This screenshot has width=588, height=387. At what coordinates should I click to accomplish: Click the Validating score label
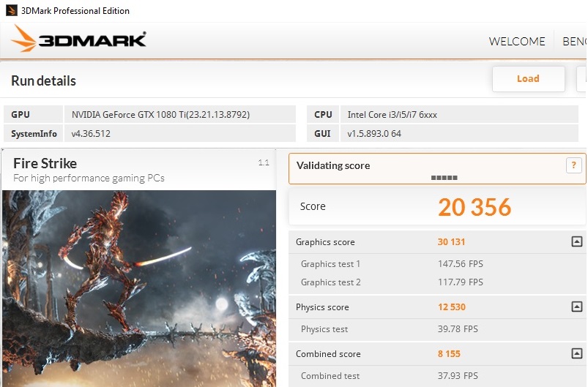tap(333, 165)
